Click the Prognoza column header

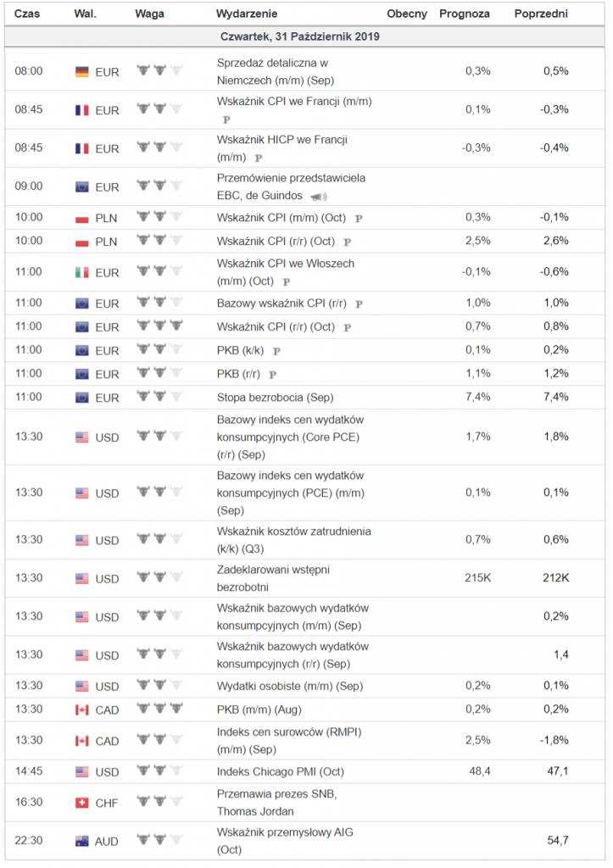click(465, 14)
